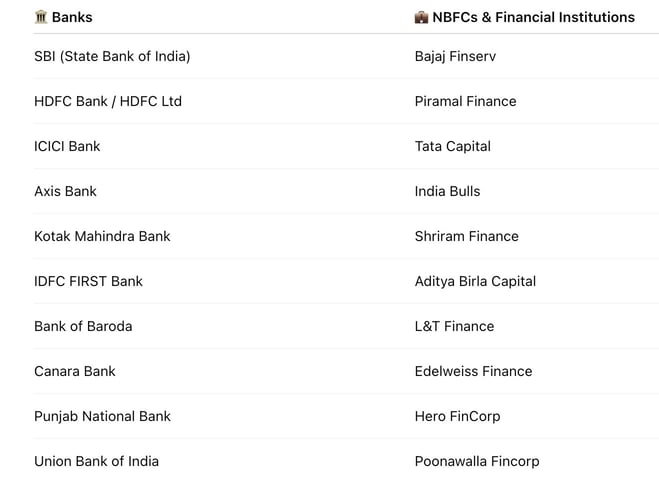The height and width of the screenshot is (484, 659).
Task: Click Aditya Birla Capital
Action: [475, 281]
